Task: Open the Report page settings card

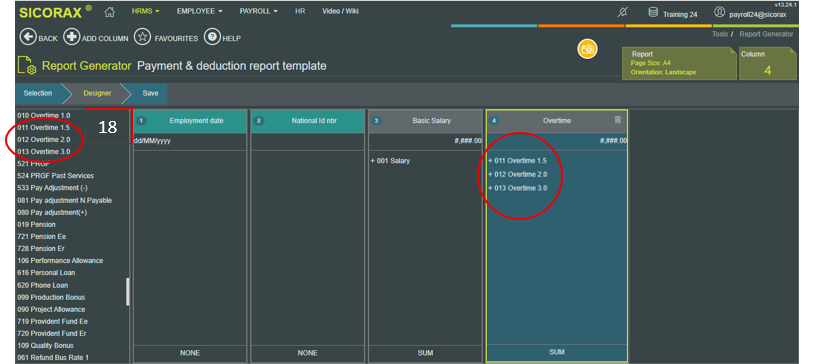Action: pos(679,63)
